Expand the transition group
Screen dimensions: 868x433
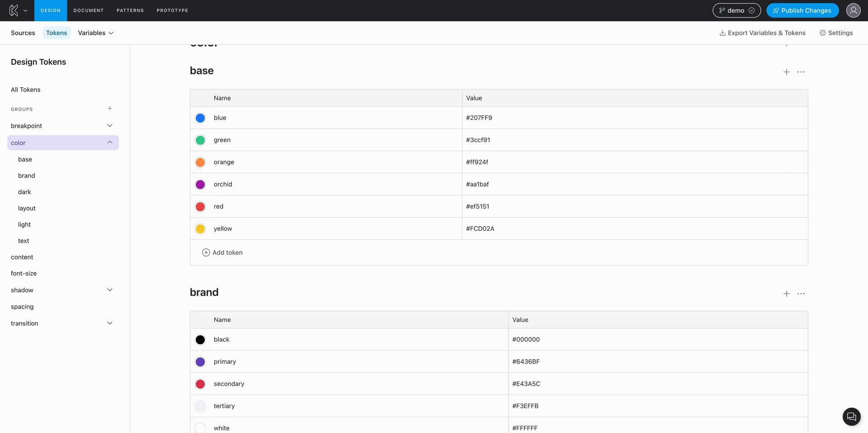(x=110, y=323)
